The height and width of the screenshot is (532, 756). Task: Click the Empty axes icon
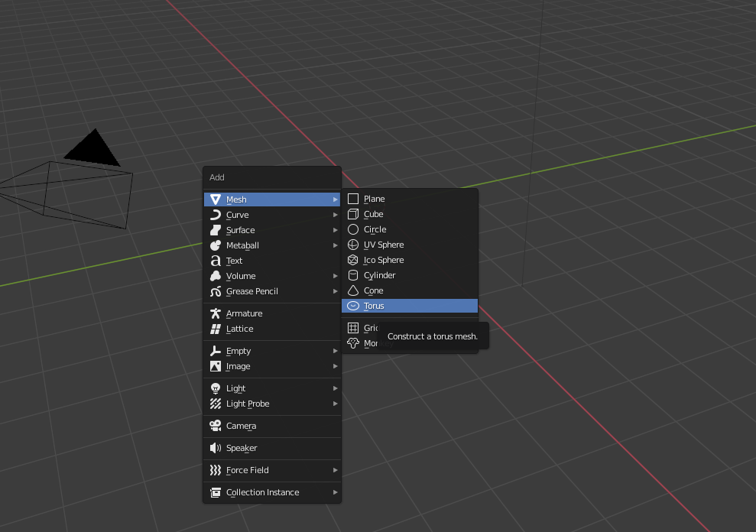[216, 351]
